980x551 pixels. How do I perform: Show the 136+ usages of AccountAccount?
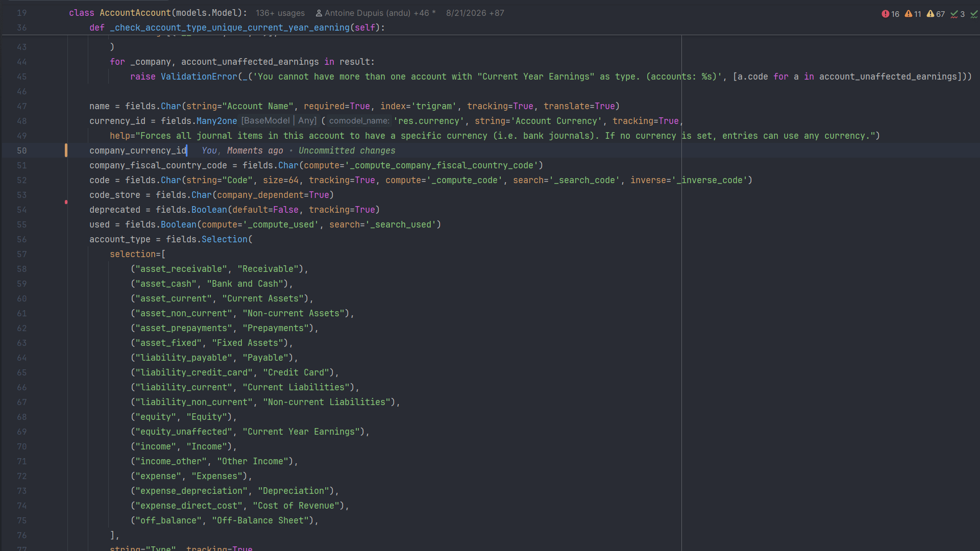click(x=280, y=13)
